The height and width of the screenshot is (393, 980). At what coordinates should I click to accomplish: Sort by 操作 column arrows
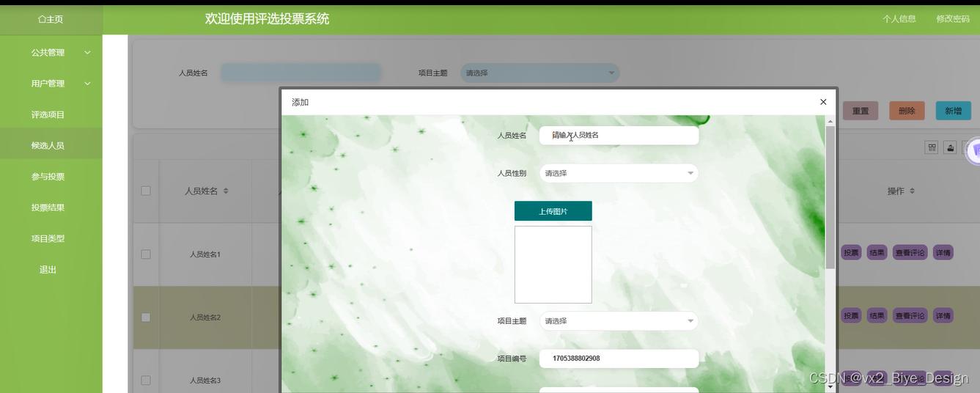912,191
